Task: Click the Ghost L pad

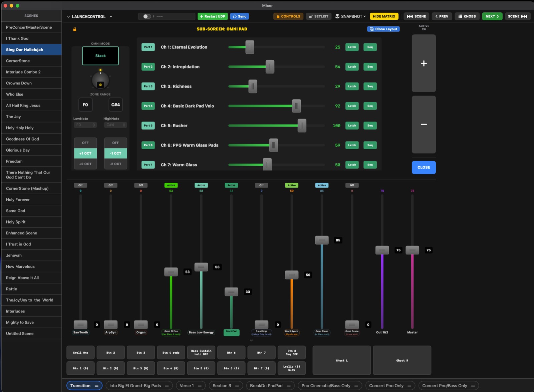Action: coord(342,360)
